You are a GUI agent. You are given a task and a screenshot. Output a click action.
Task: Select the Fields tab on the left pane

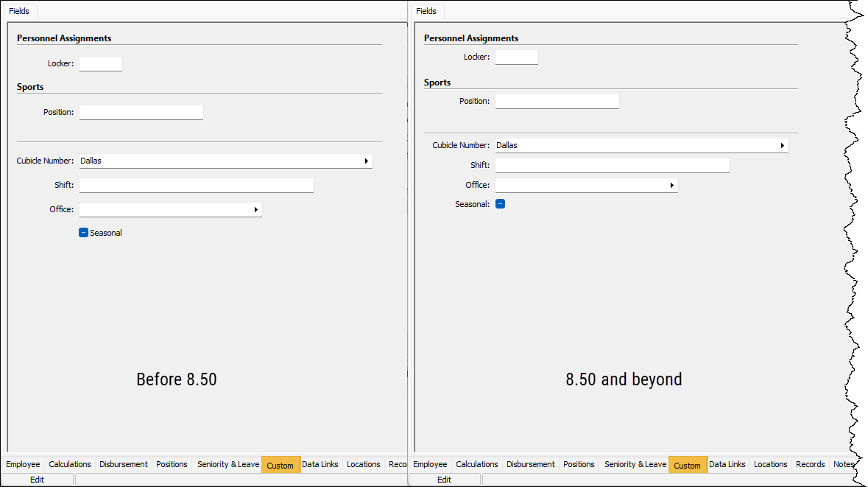click(19, 11)
